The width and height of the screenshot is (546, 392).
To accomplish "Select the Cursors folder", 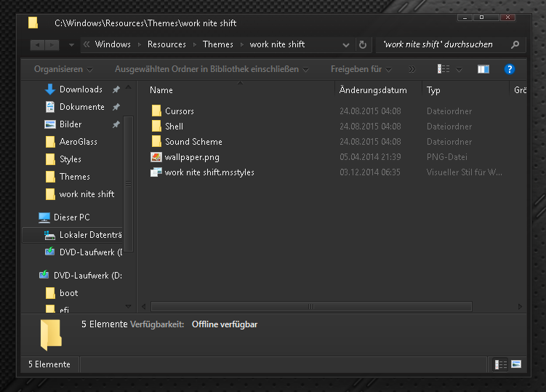I will [x=179, y=111].
